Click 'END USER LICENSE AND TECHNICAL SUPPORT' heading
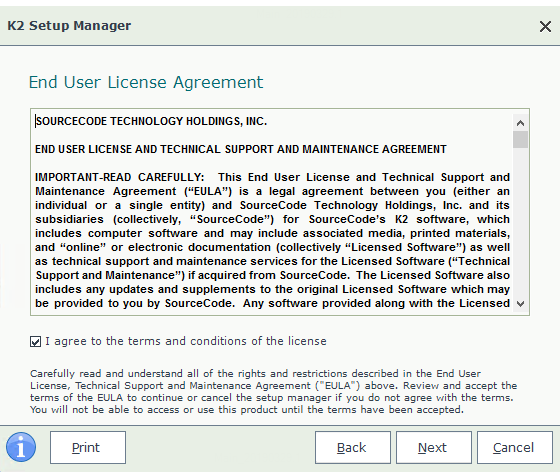 point(241,149)
